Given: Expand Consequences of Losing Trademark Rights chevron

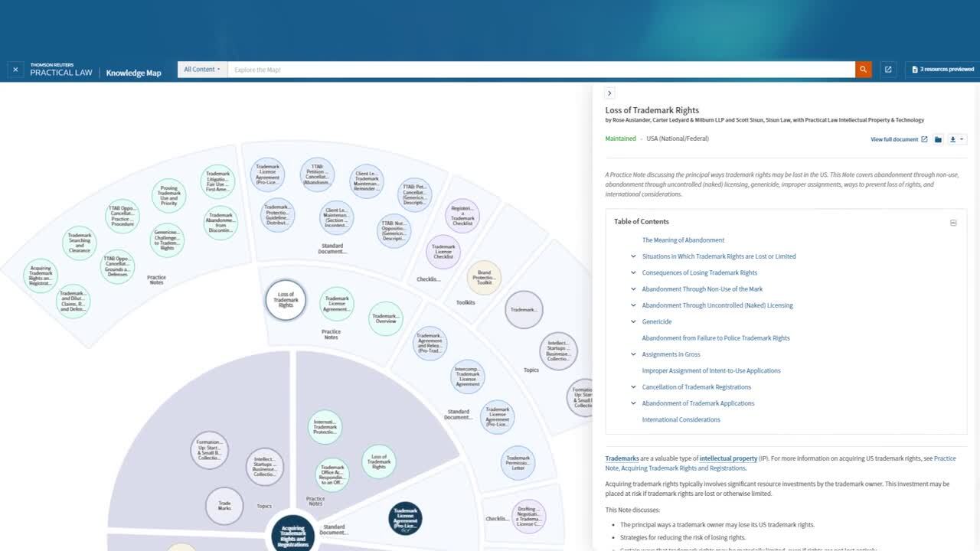Looking at the screenshot, I should coord(633,272).
